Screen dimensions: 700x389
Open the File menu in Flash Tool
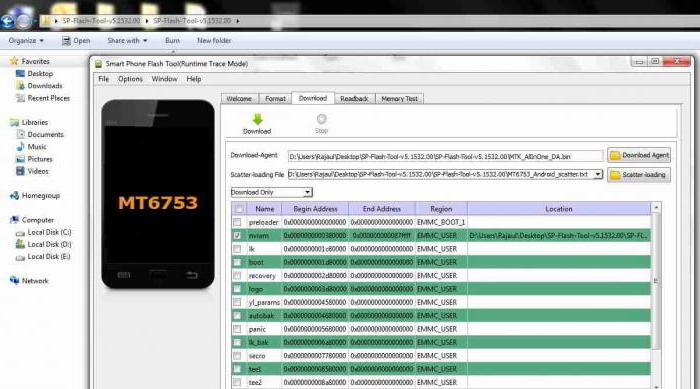click(104, 79)
